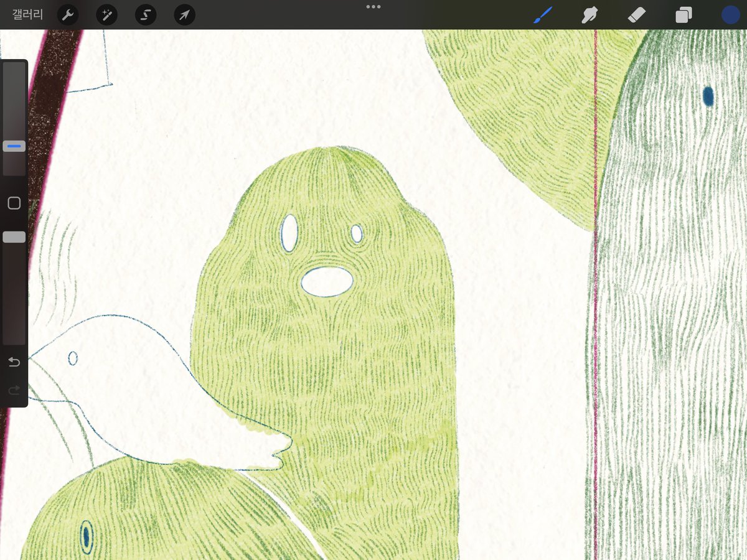Open the Actions wrench menu
Screen dimensions: 747x560
click(68, 15)
